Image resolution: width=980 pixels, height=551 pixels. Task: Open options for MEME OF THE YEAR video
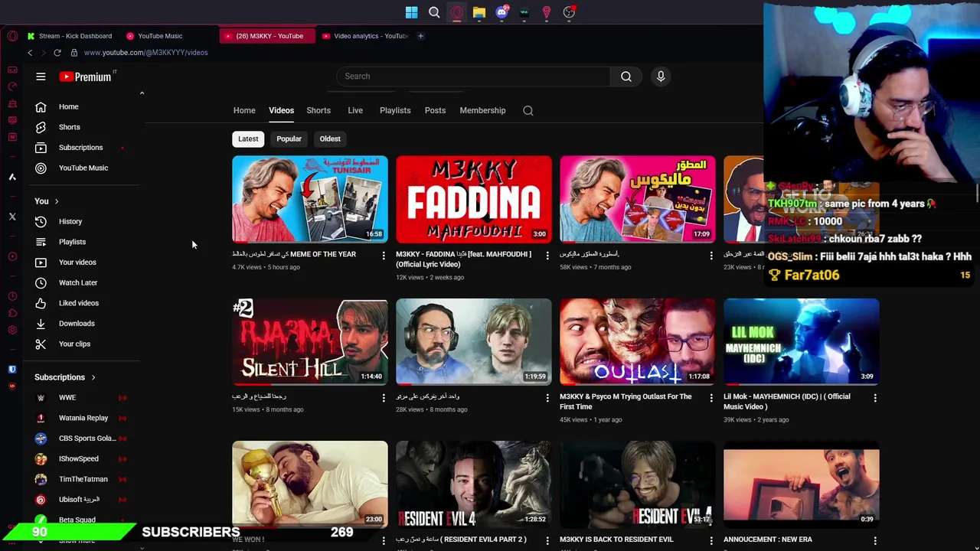coord(384,256)
